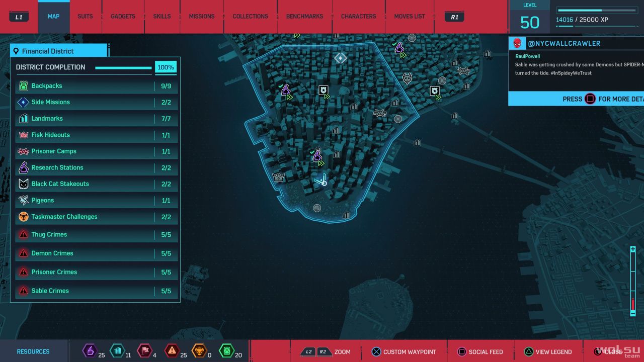This screenshot has width=644, height=362.
Task: Click research station marker nearest the player marker
Action: pyautogui.click(x=317, y=156)
